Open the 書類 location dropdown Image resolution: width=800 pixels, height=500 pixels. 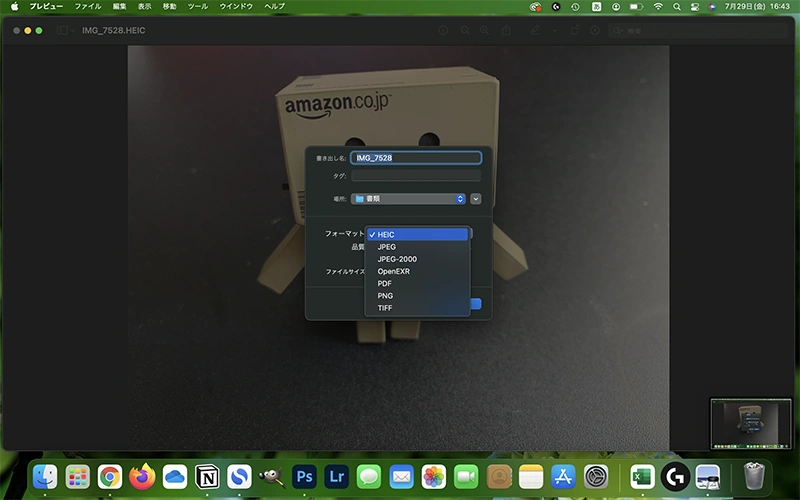408,199
